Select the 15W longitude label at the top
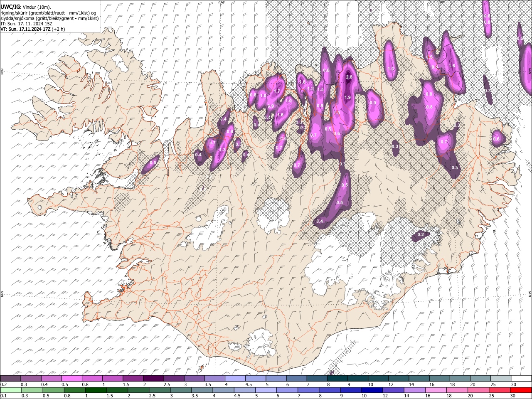The image size is (532, 399). [440, 2]
